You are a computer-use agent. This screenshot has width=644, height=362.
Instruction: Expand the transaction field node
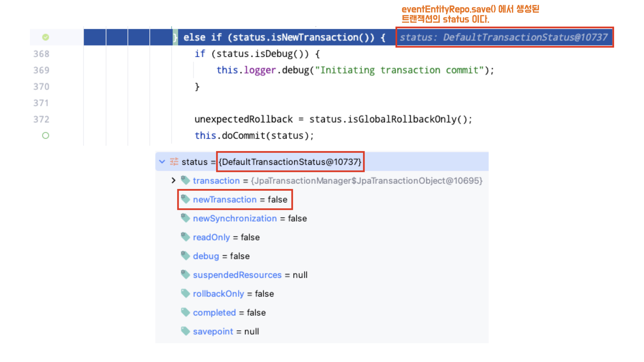(173, 180)
